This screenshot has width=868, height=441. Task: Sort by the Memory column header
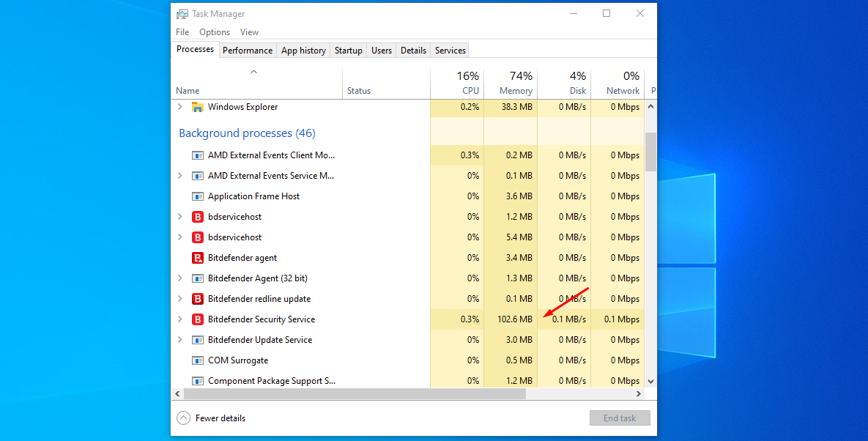pos(511,83)
